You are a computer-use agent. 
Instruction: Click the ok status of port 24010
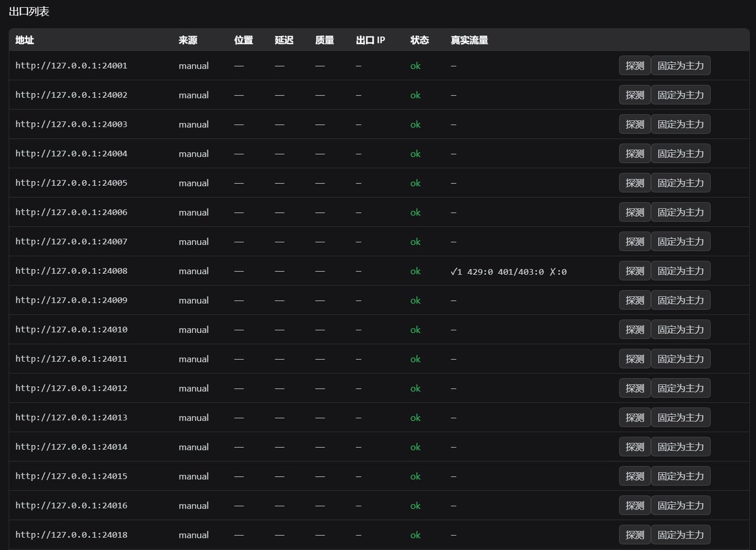pyautogui.click(x=415, y=330)
